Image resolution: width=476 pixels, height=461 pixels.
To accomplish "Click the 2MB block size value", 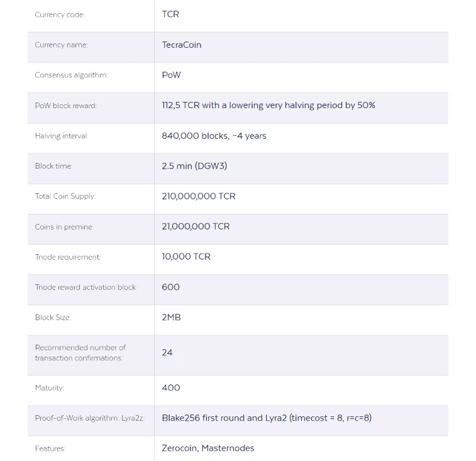I will [171, 318].
